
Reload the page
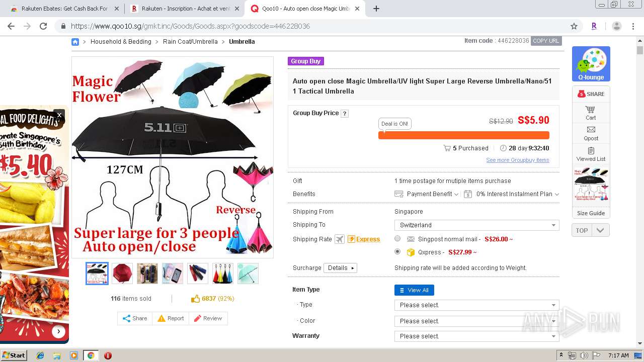pos(43,26)
